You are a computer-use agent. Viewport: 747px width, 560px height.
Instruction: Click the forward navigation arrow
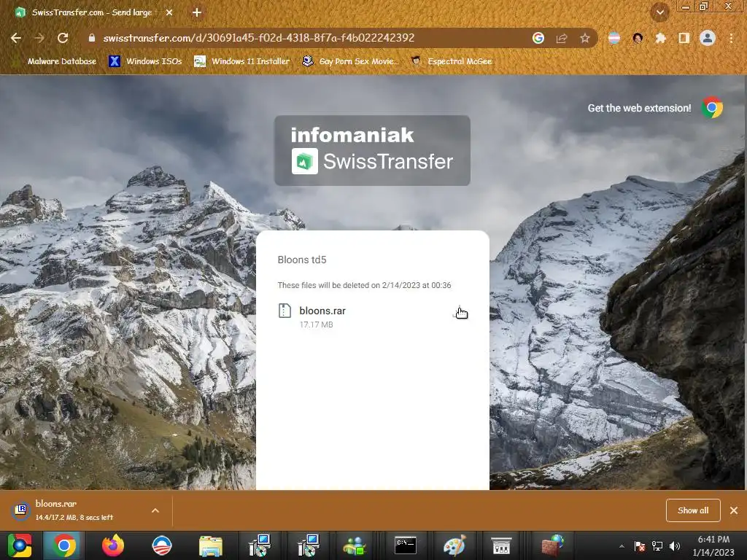[x=39, y=38]
